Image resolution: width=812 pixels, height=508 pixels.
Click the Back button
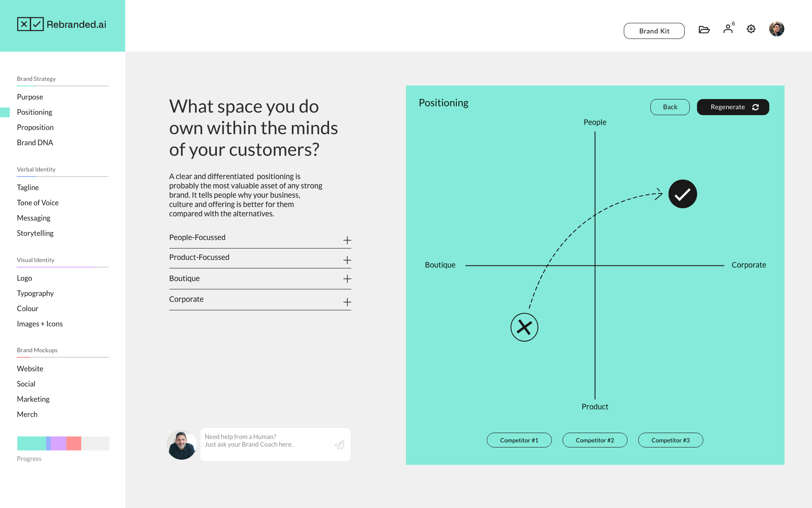(x=670, y=107)
